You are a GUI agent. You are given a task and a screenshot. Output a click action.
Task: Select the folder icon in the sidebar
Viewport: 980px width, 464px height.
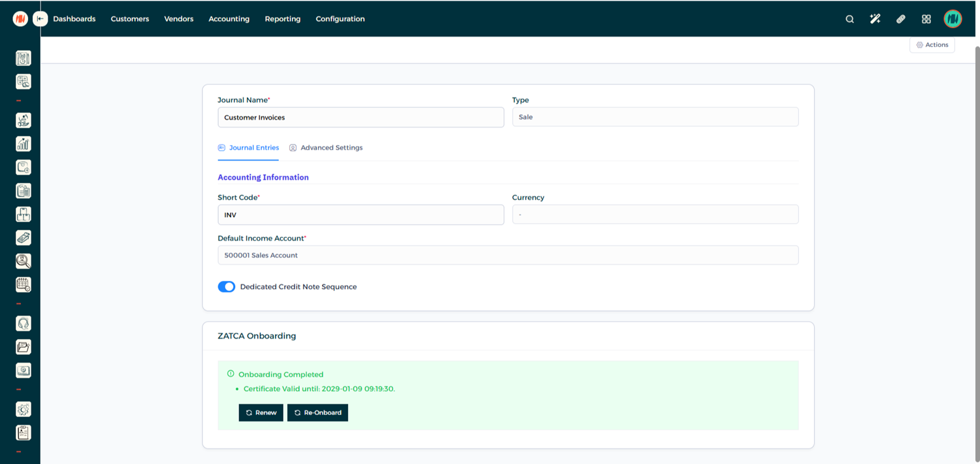tap(24, 347)
